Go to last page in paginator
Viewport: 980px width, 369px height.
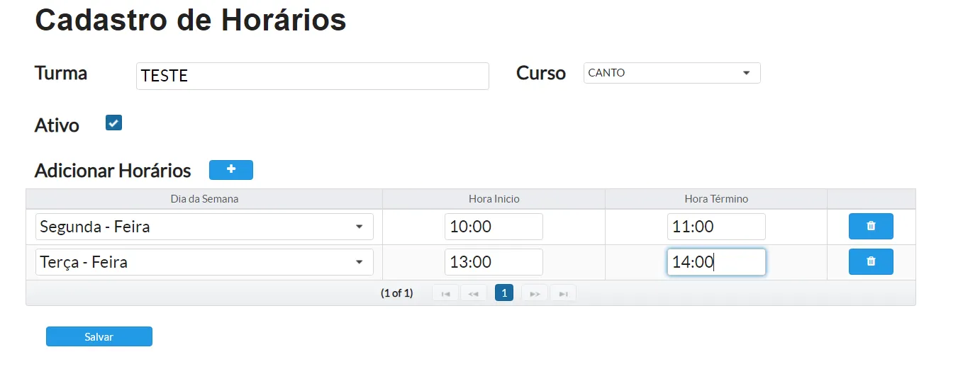tap(563, 293)
